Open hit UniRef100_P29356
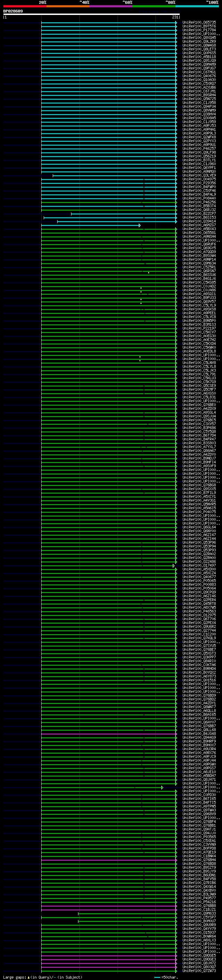222x980 pixels. tap(199, 183)
